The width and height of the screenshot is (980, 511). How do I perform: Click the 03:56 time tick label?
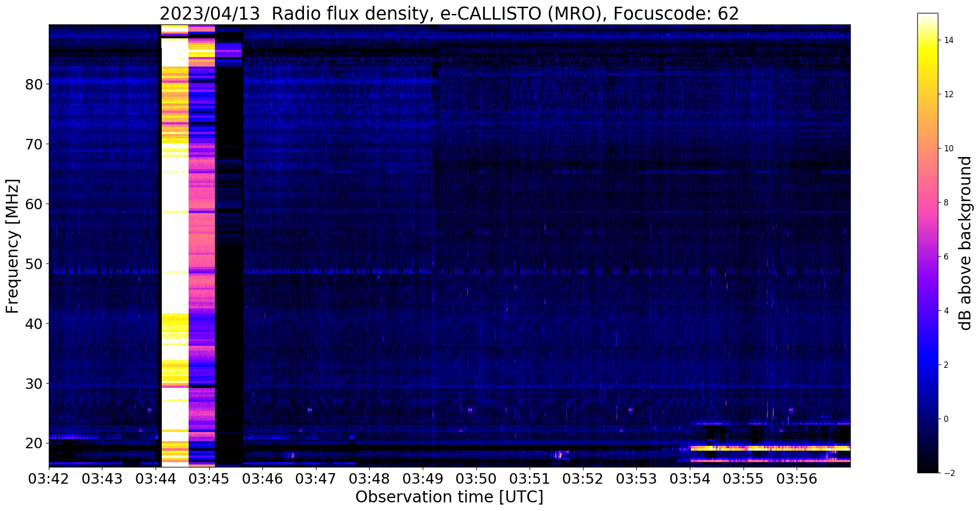[x=797, y=478]
